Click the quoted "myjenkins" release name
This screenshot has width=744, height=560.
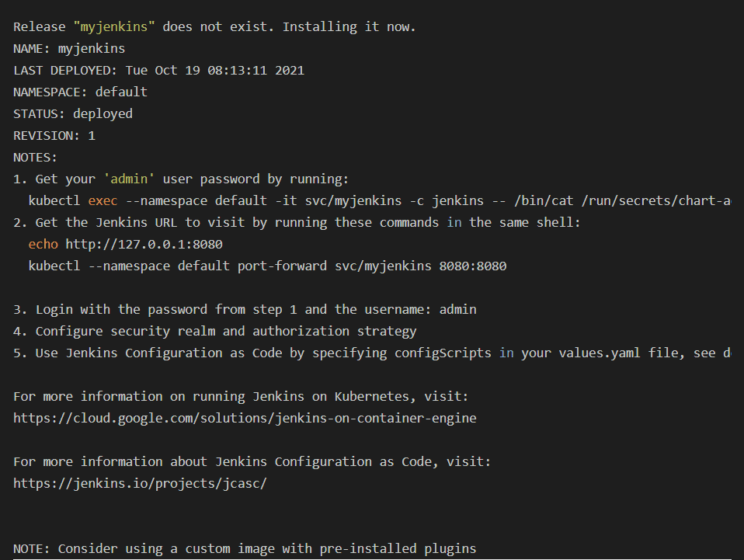[114, 27]
